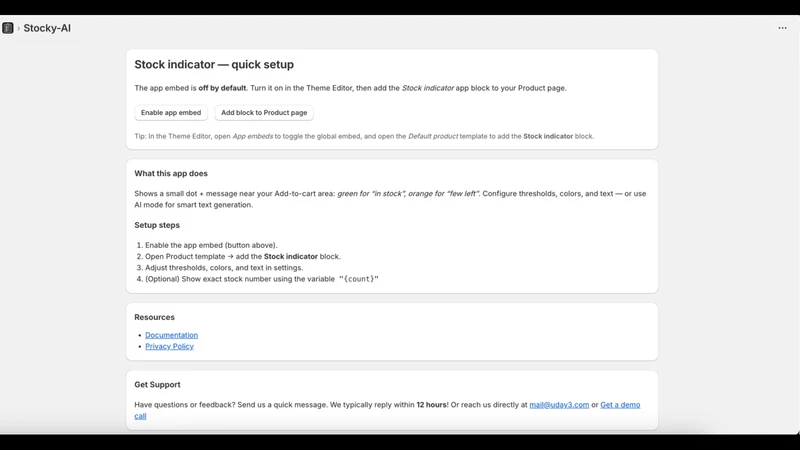The width and height of the screenshot is (800, 450).
Task: Click step 2 Open Product template text
Action: coord(243,257)
